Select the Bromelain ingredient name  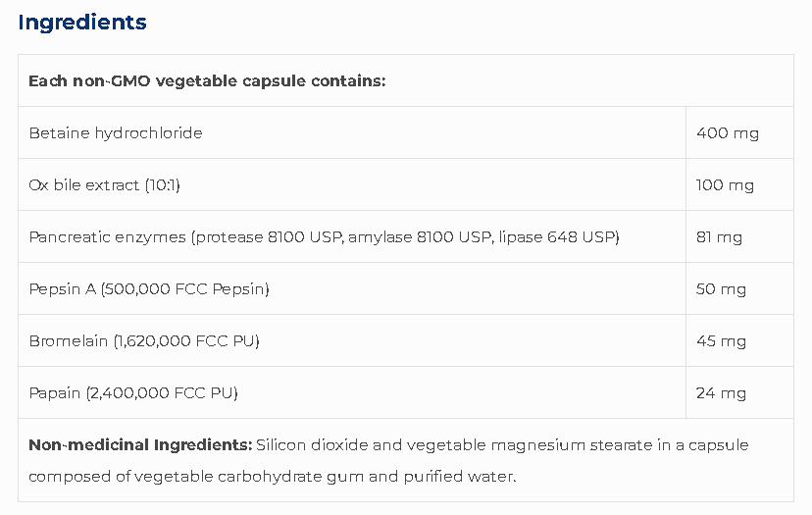pos(68,340)
